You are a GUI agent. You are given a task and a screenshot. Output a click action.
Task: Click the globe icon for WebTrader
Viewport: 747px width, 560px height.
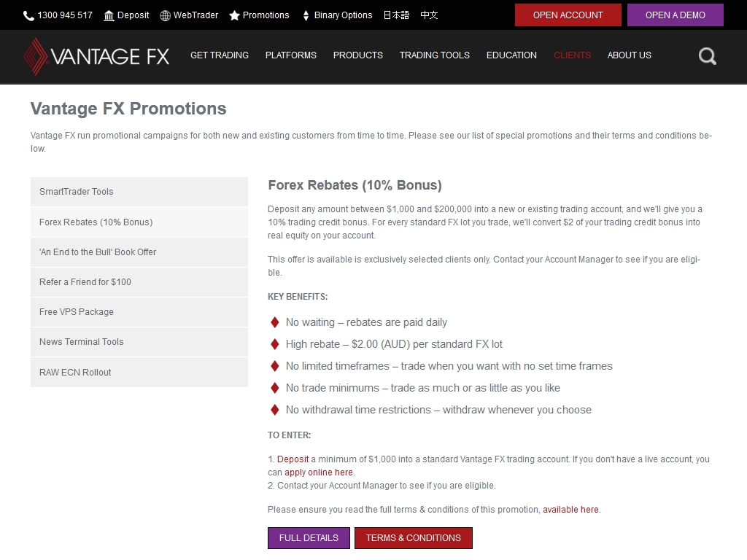click(165, 15)
